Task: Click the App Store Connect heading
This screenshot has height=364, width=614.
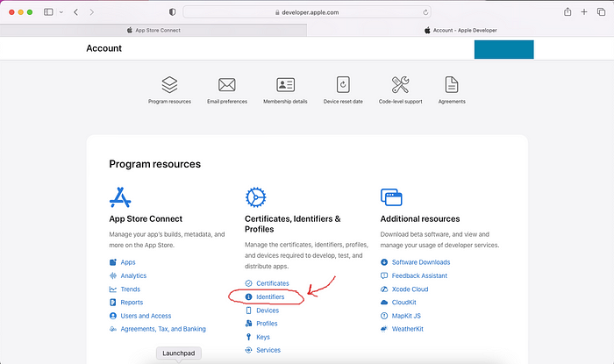Action: 146,218
